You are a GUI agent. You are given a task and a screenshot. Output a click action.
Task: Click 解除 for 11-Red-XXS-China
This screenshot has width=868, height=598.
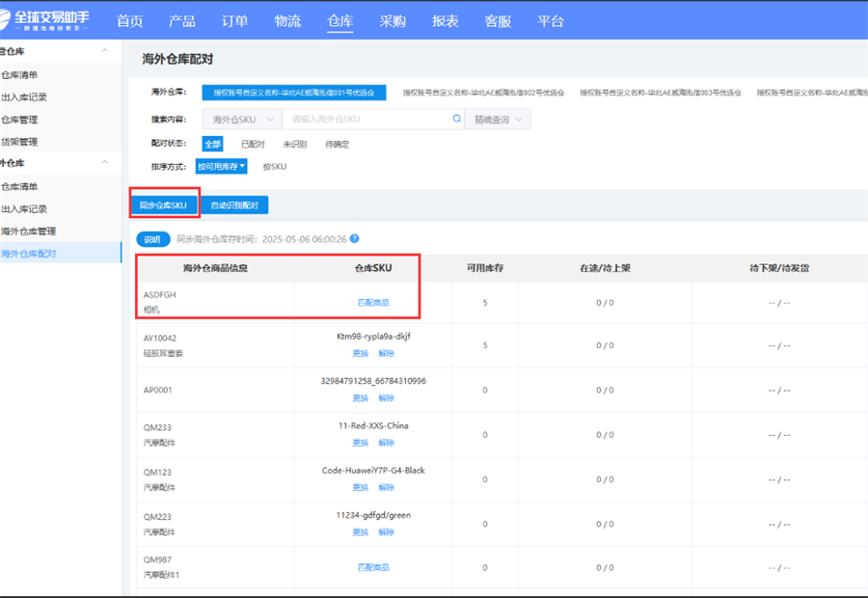click(387, 443)
